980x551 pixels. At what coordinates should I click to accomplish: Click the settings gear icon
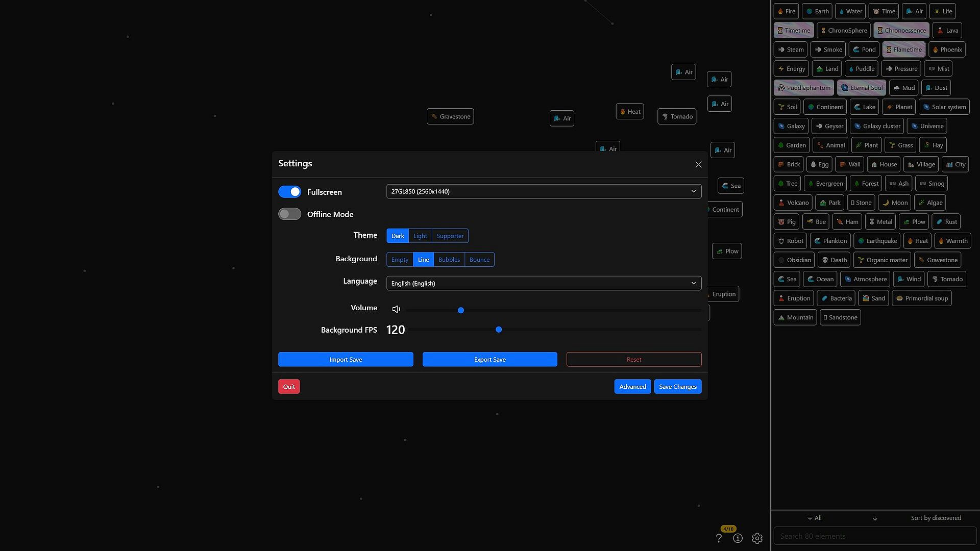click(757, 538)
